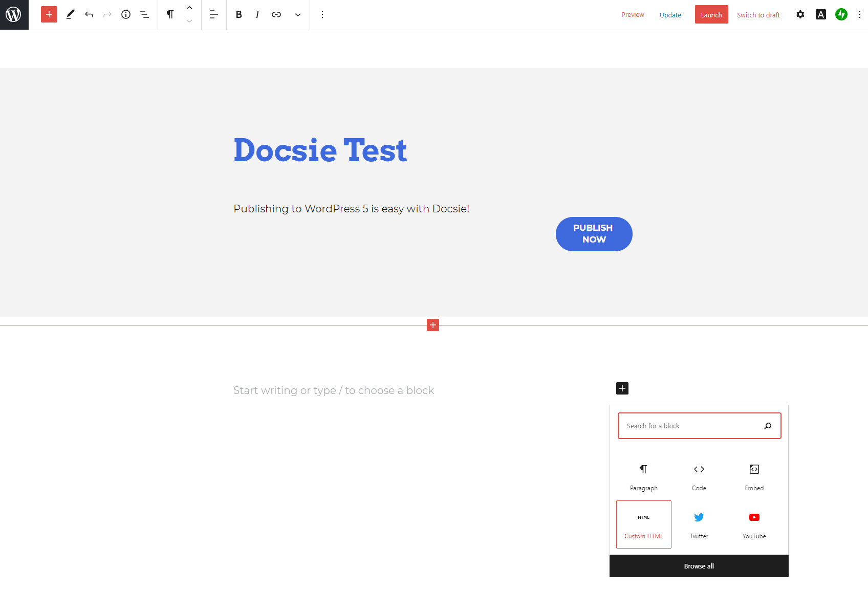Open the Jetpack lightning icon panel
The height and width of the screenshot is (591, 868).
(x=841, y=14)
